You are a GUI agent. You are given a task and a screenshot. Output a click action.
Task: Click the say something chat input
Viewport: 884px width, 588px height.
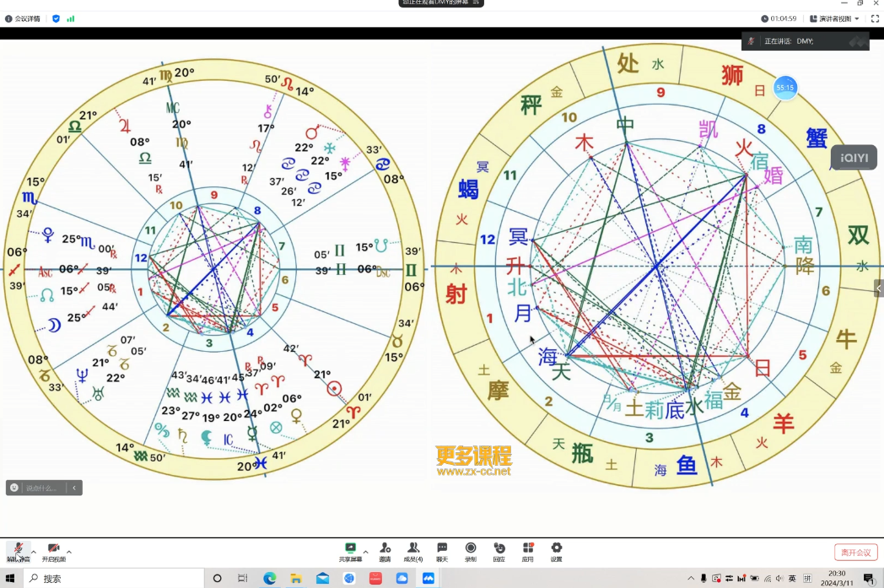(40, 488)
